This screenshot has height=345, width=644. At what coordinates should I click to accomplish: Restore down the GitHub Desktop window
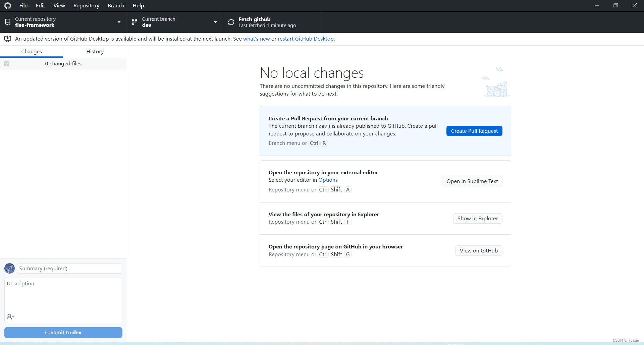tap(615, 6)
